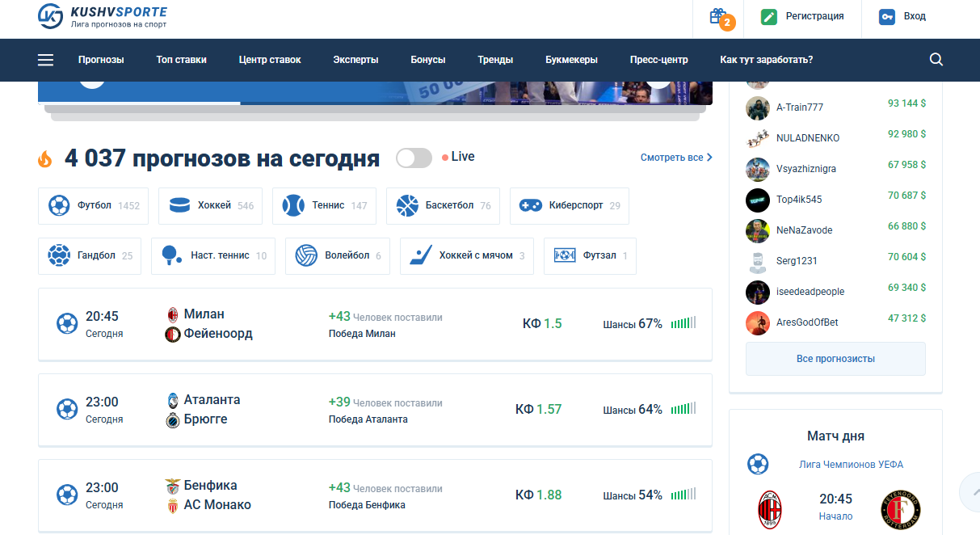Click the KushvSporte logo
Image resolution: width=980 pixels, height=535 pixels.
click(x=103, y=16)
